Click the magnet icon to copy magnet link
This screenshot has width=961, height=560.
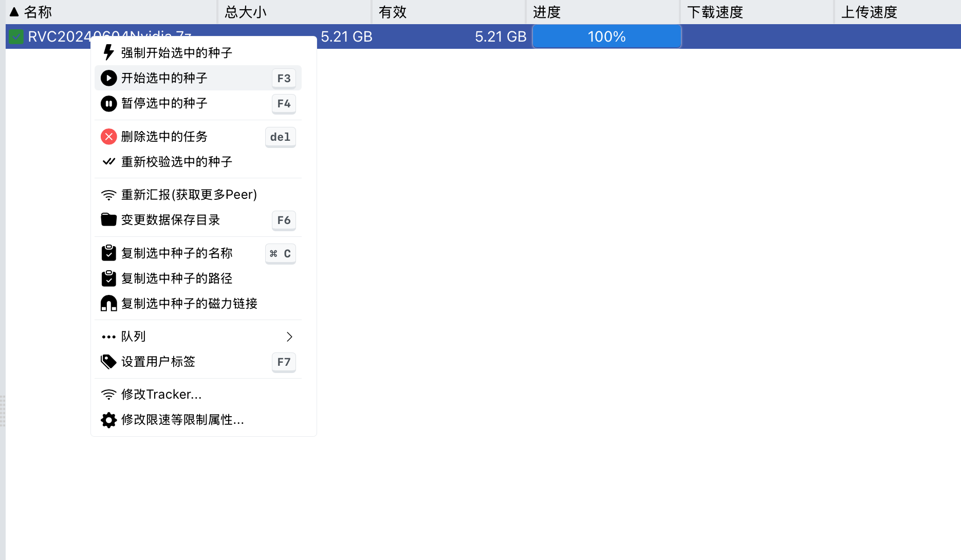pyautogui.click(x=108, y=303)
